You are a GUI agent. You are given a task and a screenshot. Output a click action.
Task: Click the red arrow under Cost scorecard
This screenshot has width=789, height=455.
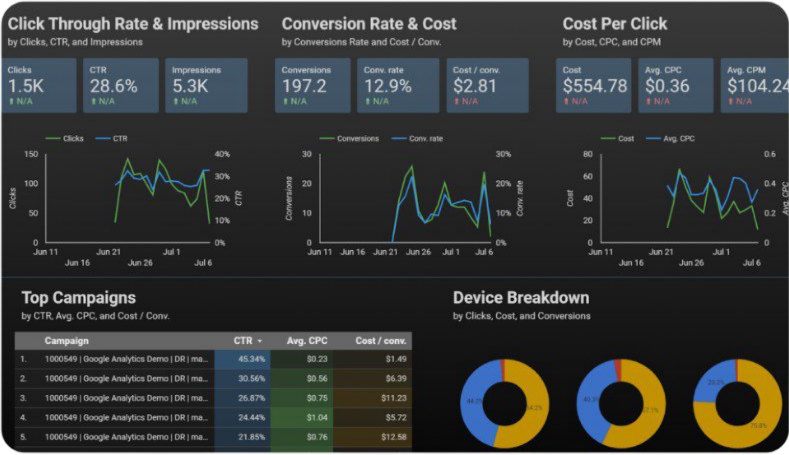(567, 101)
